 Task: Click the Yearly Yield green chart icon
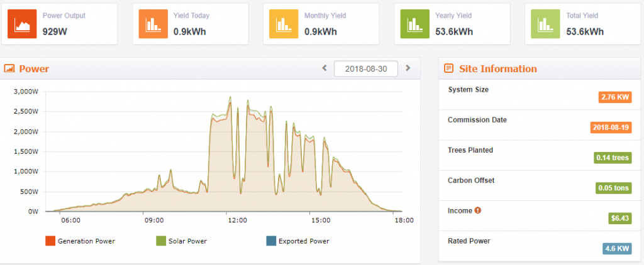tap(414, 25)
